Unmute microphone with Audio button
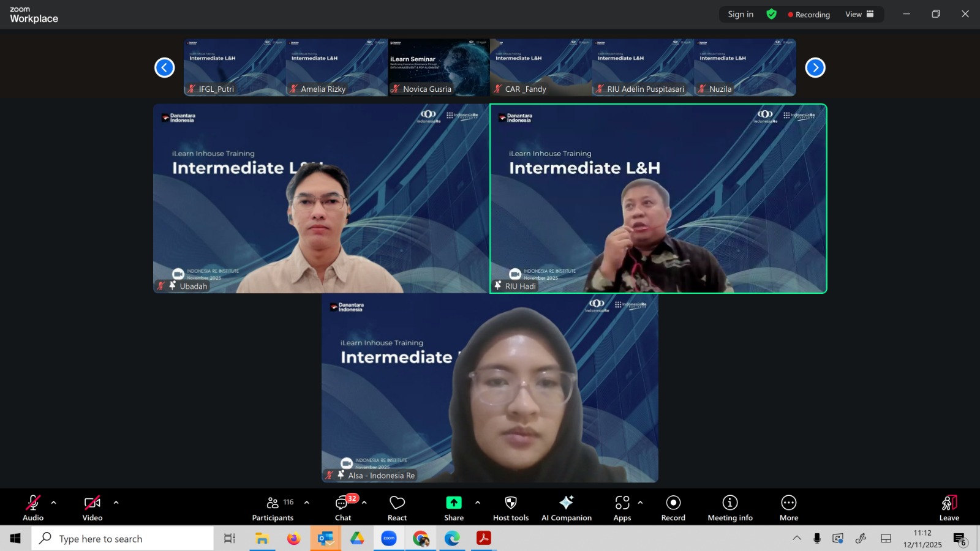Viewport: 980px width, 551px height. coord(33,508)
